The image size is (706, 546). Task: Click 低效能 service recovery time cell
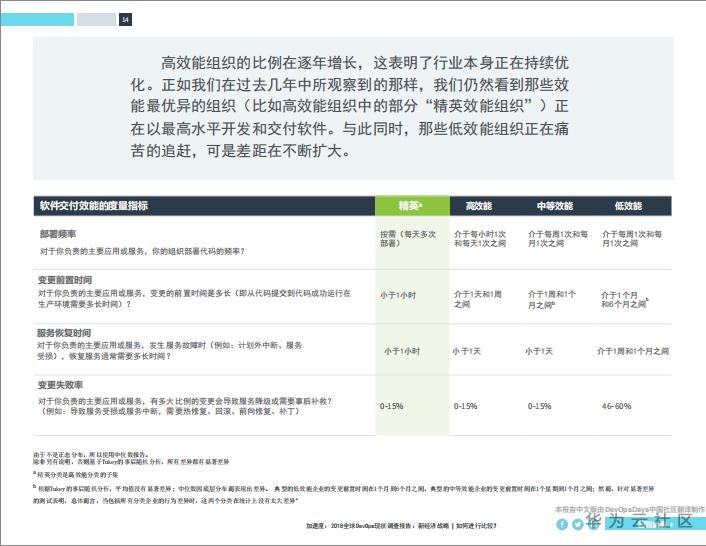633,351
